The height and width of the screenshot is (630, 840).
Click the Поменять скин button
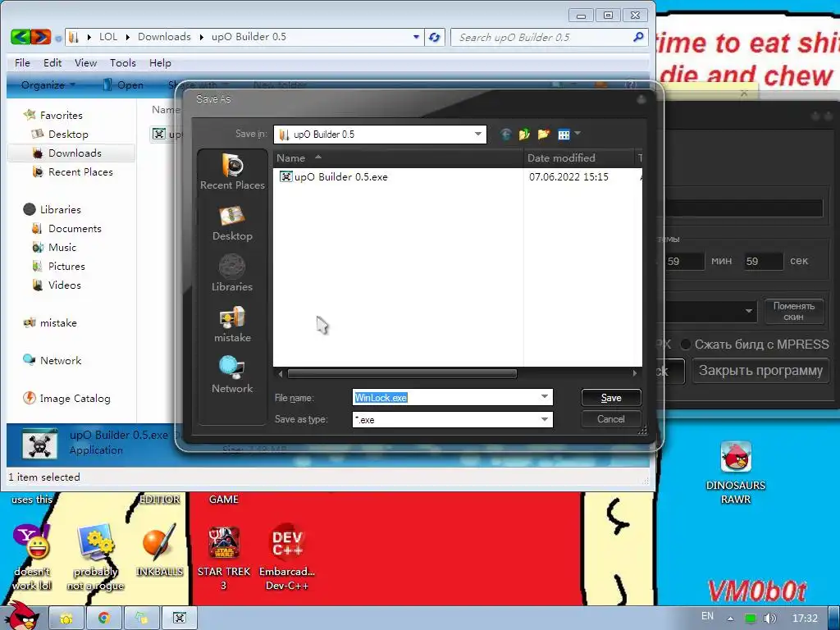pyautogui.click(x=793, y=311)
